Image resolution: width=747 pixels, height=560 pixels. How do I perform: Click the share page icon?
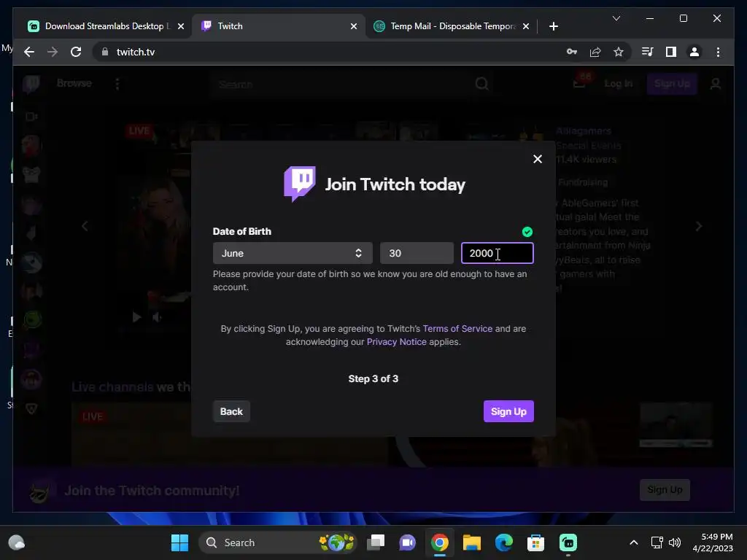click(595, 52)
